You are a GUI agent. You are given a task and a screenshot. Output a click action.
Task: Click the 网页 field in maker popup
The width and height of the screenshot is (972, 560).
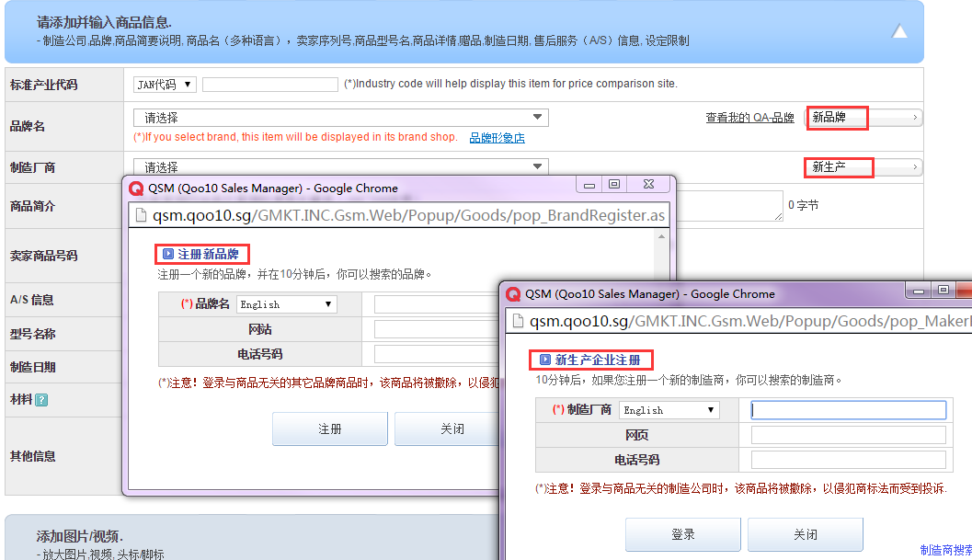[x=849, y=435]
